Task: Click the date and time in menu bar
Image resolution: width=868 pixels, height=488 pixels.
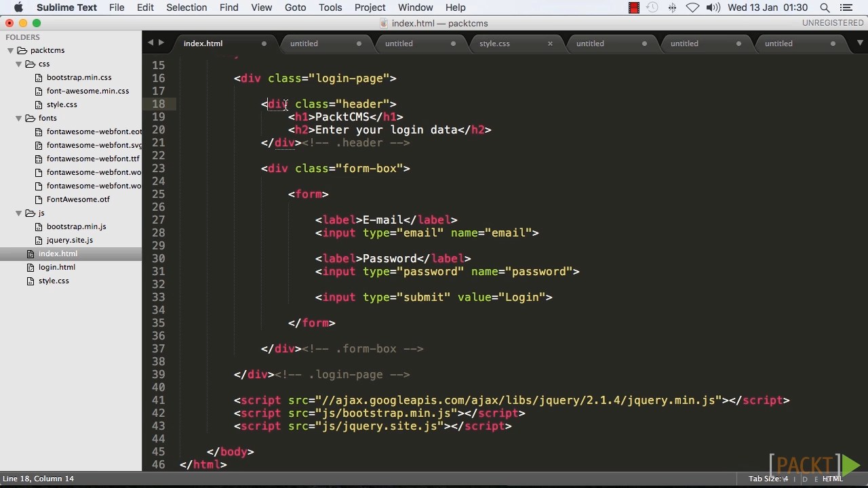Action: [x=768, y=7]
